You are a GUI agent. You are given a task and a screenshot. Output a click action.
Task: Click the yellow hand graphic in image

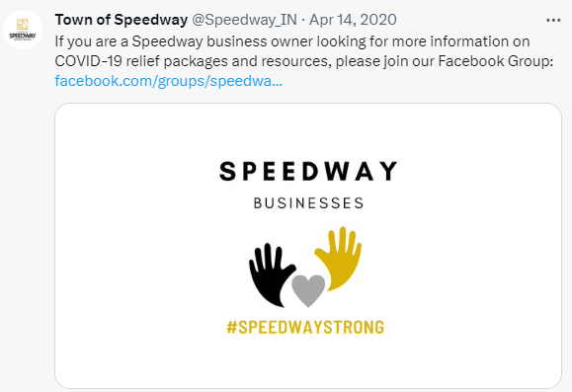(x=339, y=259)
